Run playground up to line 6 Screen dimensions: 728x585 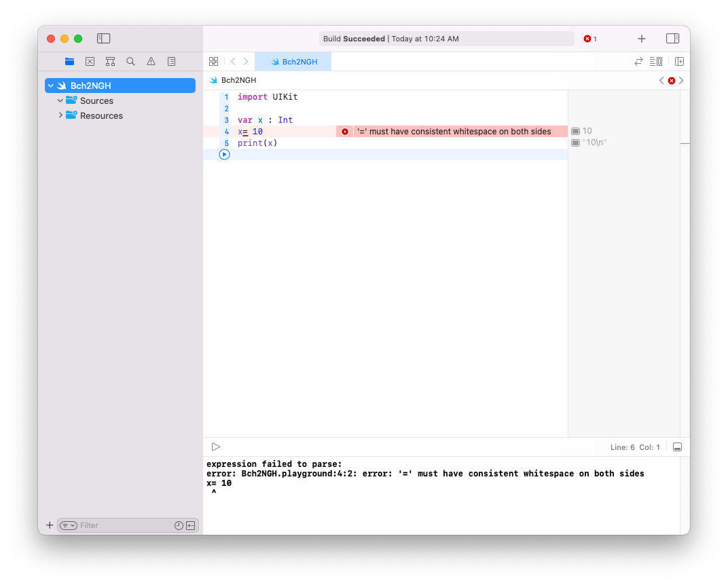tap(224, 155)
